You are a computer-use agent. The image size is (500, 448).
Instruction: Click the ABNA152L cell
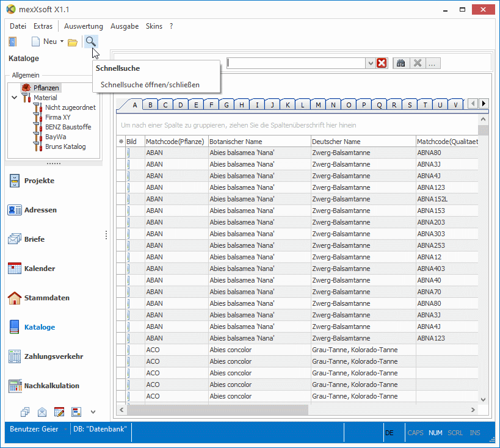(x=447, y=199)
